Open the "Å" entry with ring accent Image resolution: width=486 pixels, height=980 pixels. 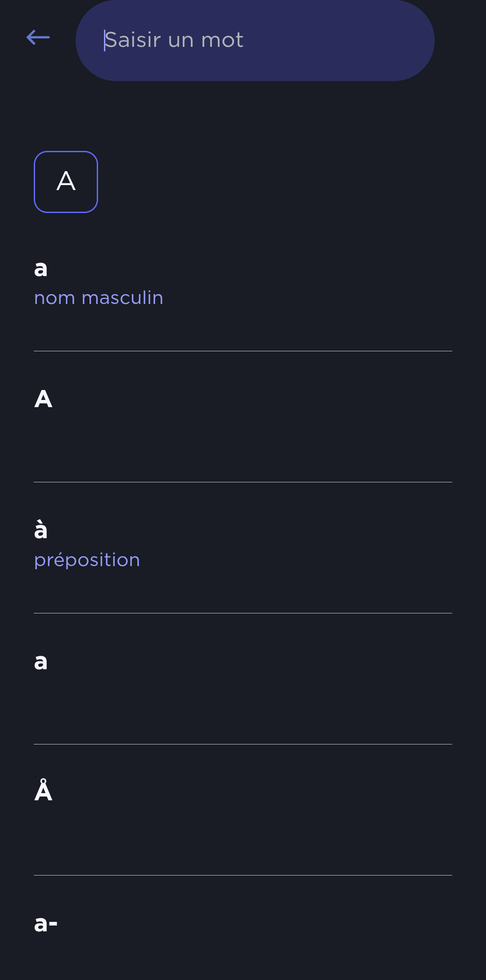(x=43, y=791)
